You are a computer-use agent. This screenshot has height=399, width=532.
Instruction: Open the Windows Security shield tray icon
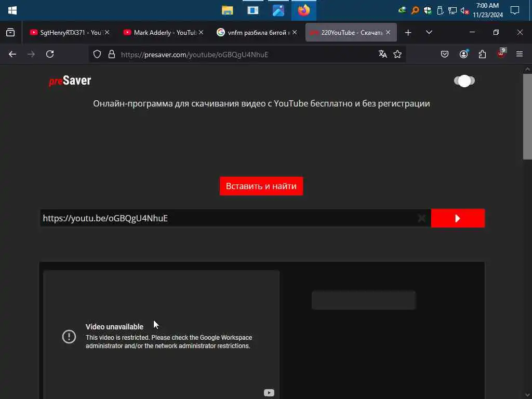coord(428,10)
